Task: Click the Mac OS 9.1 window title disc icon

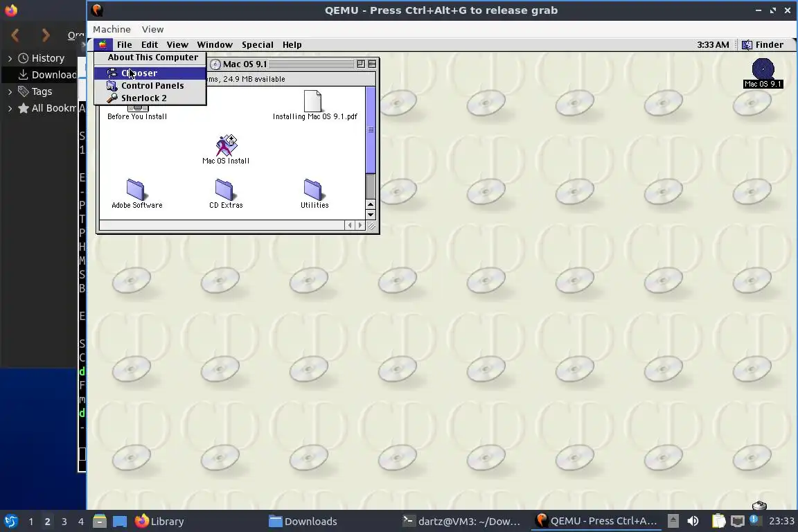Action: (x=215, y=64)
